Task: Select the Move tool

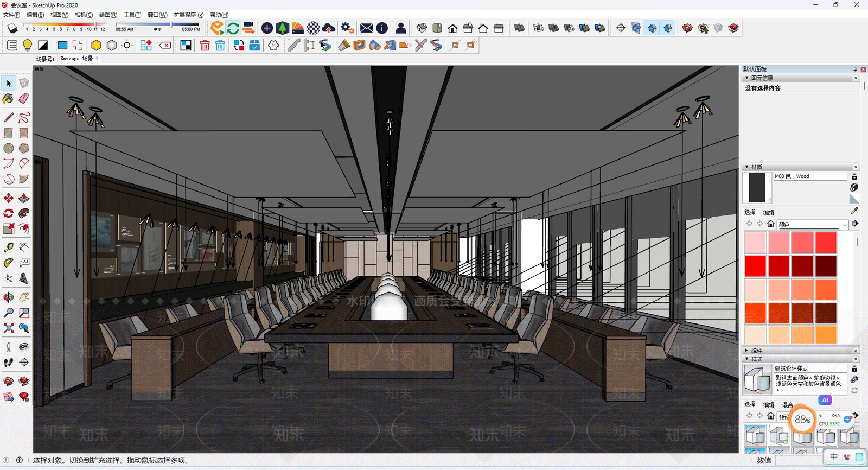Action: tap(9, 198)
